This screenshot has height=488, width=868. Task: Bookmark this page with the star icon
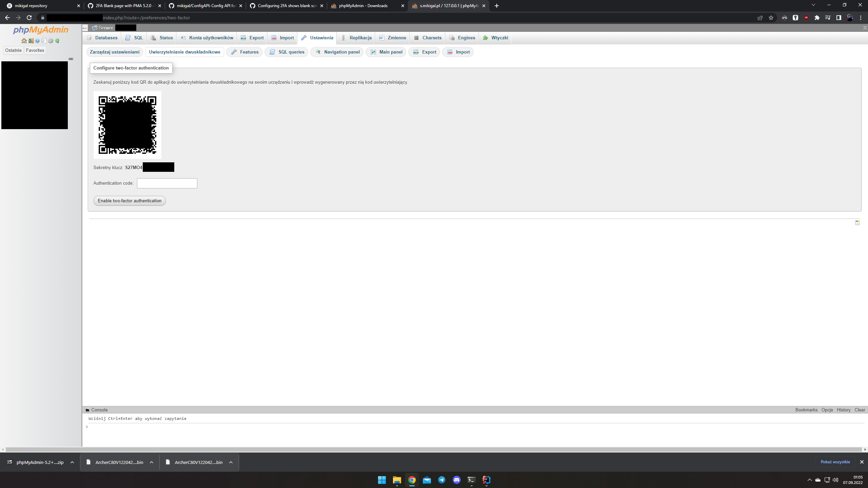(x=771, y=18)
